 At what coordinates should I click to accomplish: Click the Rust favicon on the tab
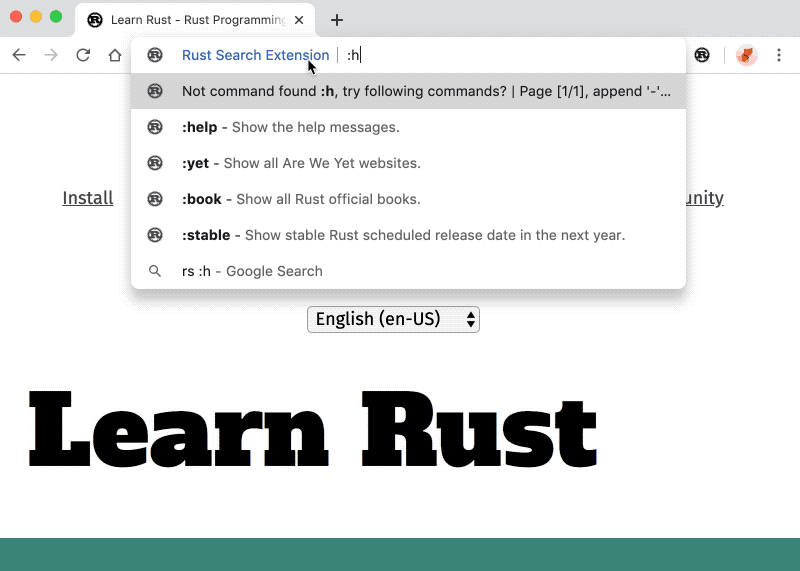(95, 20)
